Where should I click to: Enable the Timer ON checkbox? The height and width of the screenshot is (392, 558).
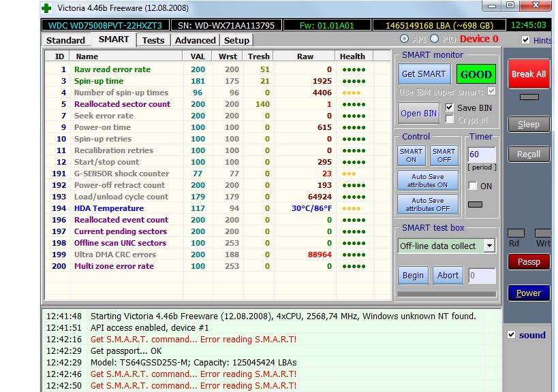(473, 186)
